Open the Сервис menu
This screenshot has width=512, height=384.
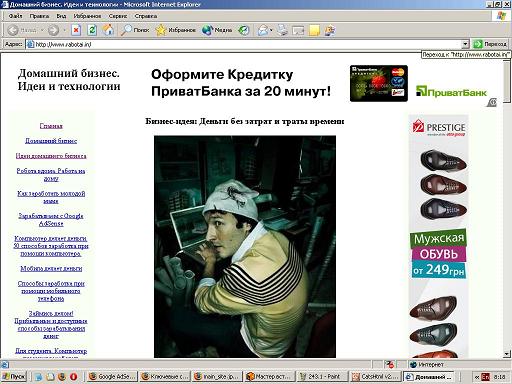pyautogui.click(x=118, y=16)
